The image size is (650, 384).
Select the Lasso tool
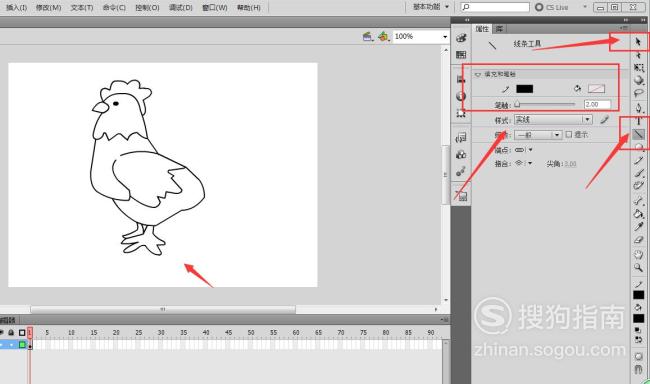point(638,93)
